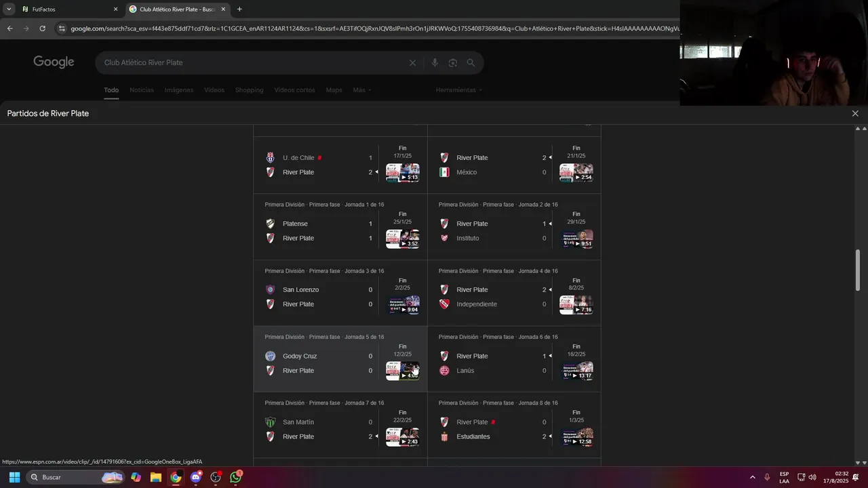
Task: Play the River Plate vs México highlight 2:54
Action: pyautogui.click(x=576, y=173)
